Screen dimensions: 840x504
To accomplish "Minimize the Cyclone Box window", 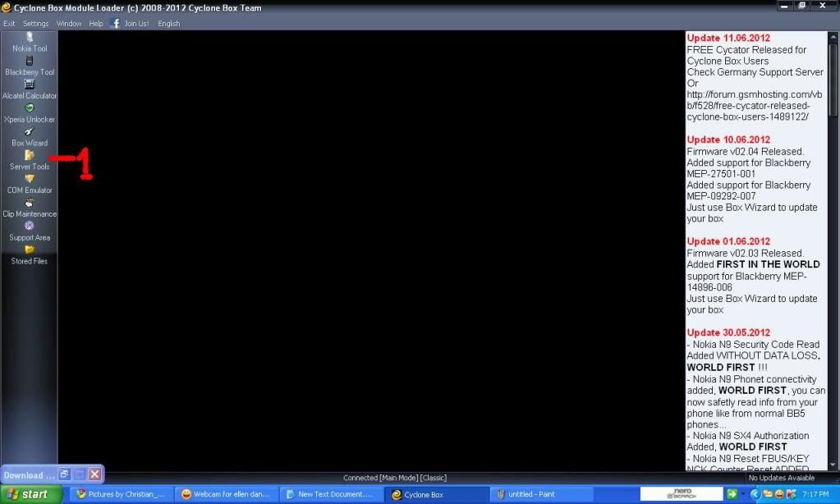I will [783, 6].
